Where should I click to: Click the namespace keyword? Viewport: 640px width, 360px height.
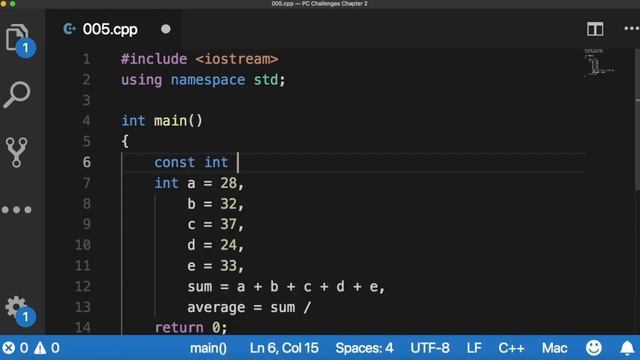(x=208, y=80)
